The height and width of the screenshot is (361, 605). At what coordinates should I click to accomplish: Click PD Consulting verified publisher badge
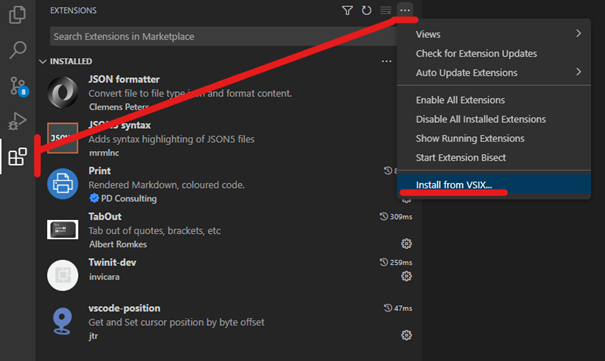pos(94,198)
